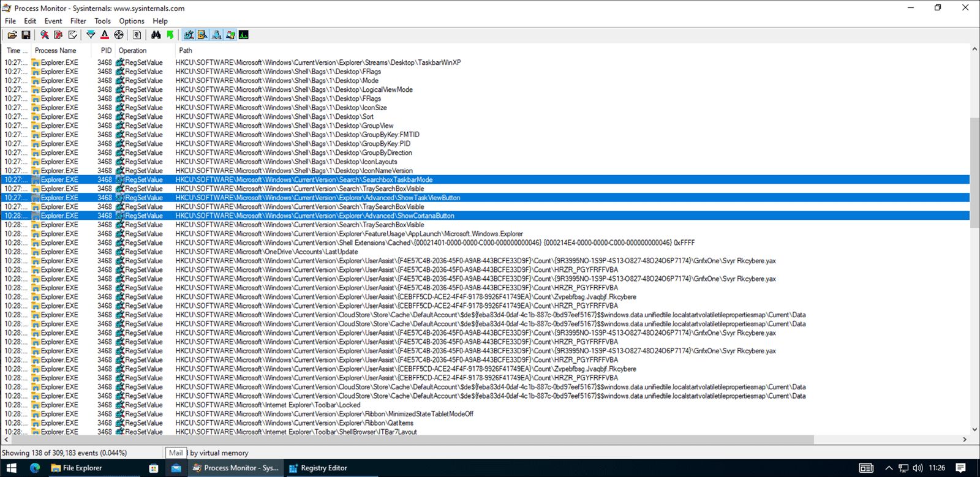Open the Filter funnel icon
Image resolution: width=980 pixels, height=477 pixels.
tap(91, 35)
